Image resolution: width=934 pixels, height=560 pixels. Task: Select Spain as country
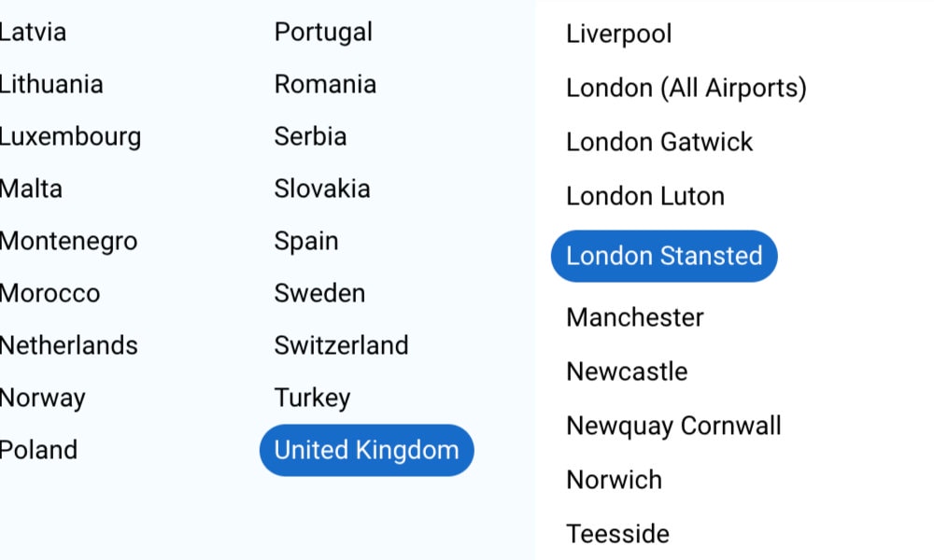click(x=306, y=242)
